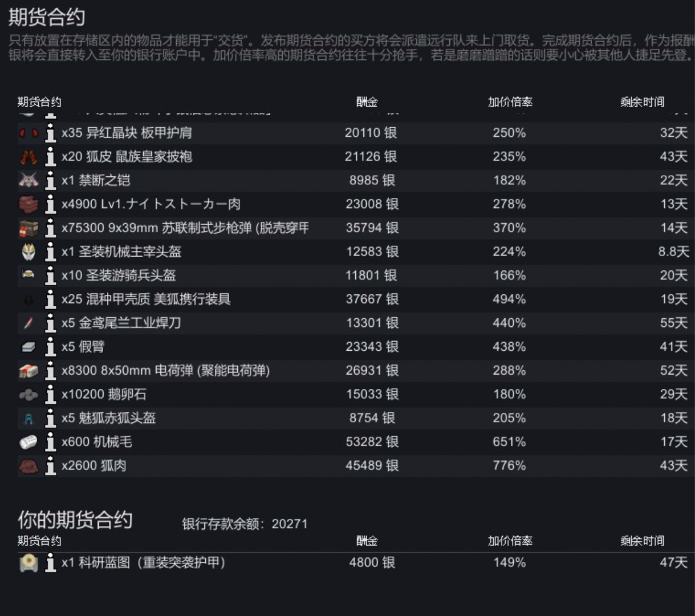Click 魅狐赤狐头盔 helmet icon
Image resolution: width=695 pixels, height=616 pixels.
[x=29, y=419]
